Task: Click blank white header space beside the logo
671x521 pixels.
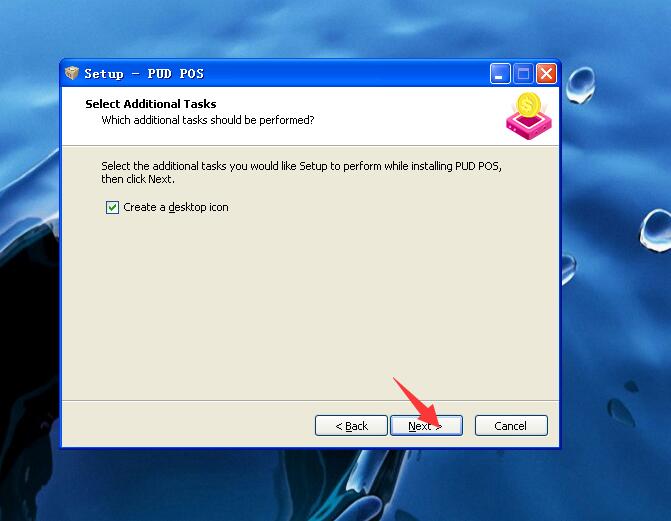Action: pos(407,116)
